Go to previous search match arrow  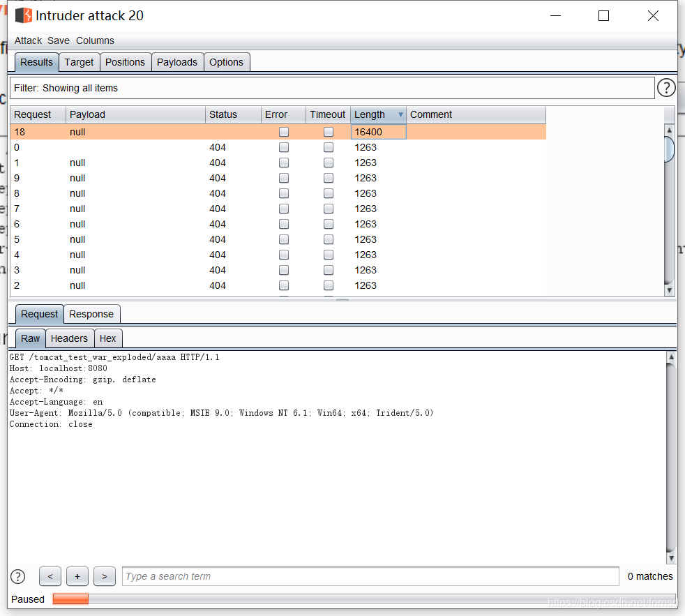50,576
